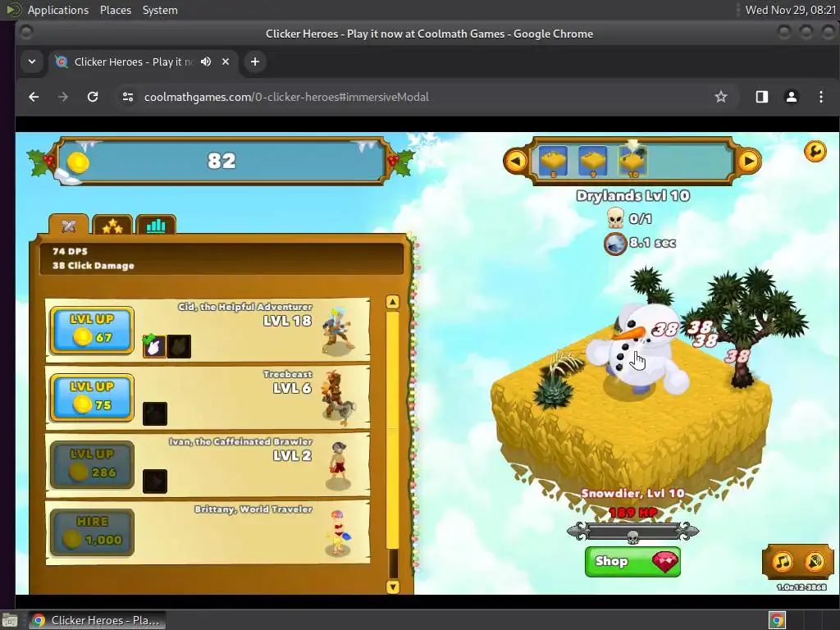Bookmark this page with star icon
The height and width of the screenshot is (630, 840).
721,97
